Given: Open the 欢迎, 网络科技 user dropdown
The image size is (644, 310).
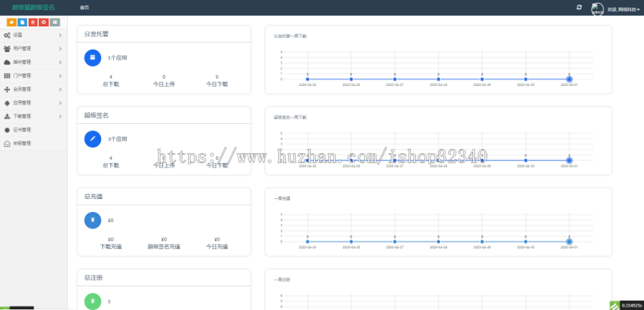Looking at the screenshot, I should tap(623, 9).
